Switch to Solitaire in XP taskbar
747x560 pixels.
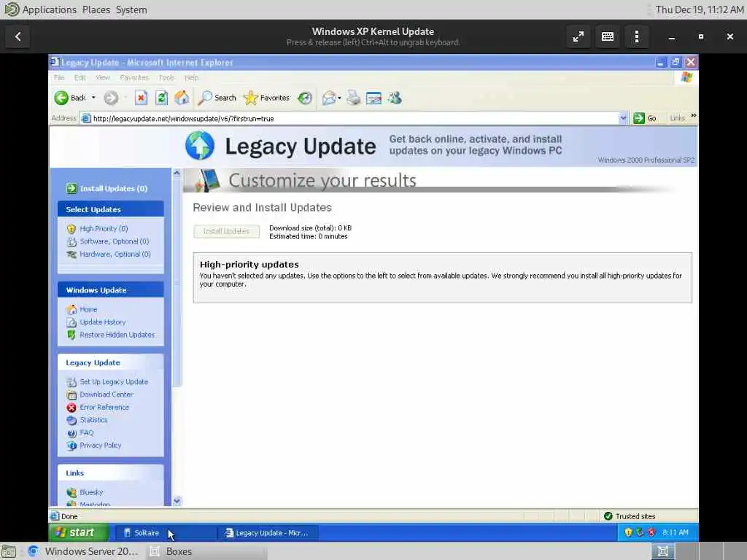pyautogui.click(x=164, y=533)
